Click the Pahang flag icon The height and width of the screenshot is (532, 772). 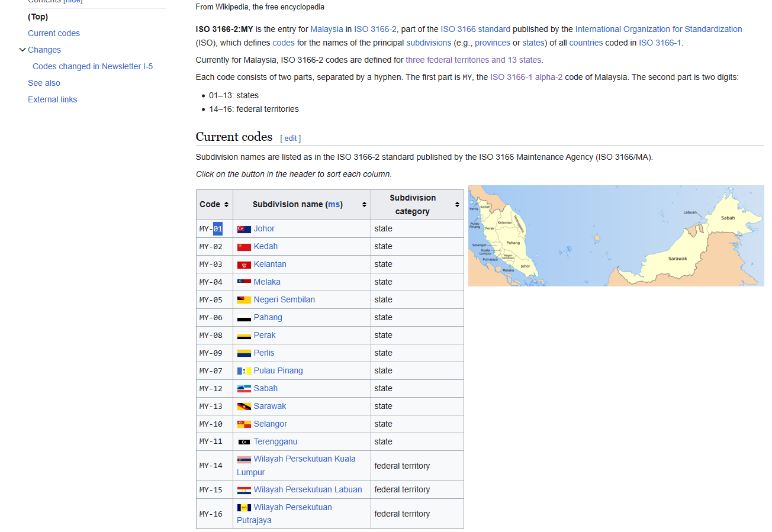(244, 318)
